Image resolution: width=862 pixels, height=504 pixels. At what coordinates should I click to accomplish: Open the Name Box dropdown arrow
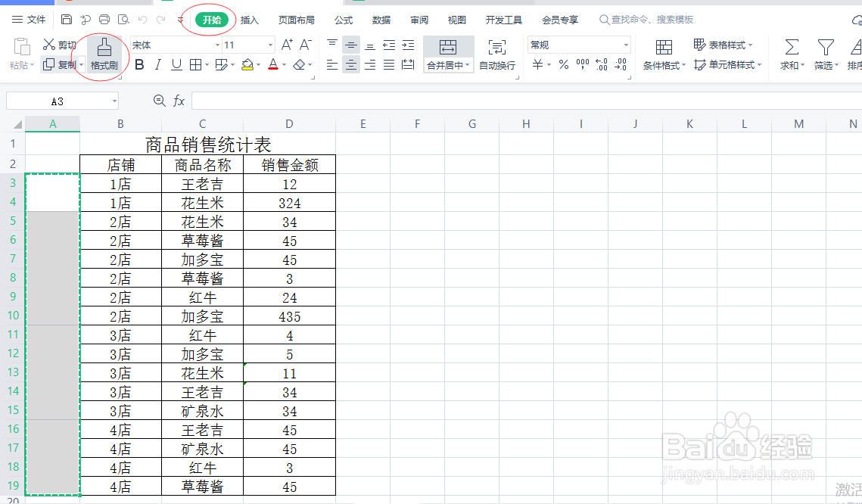click(114, 101)
